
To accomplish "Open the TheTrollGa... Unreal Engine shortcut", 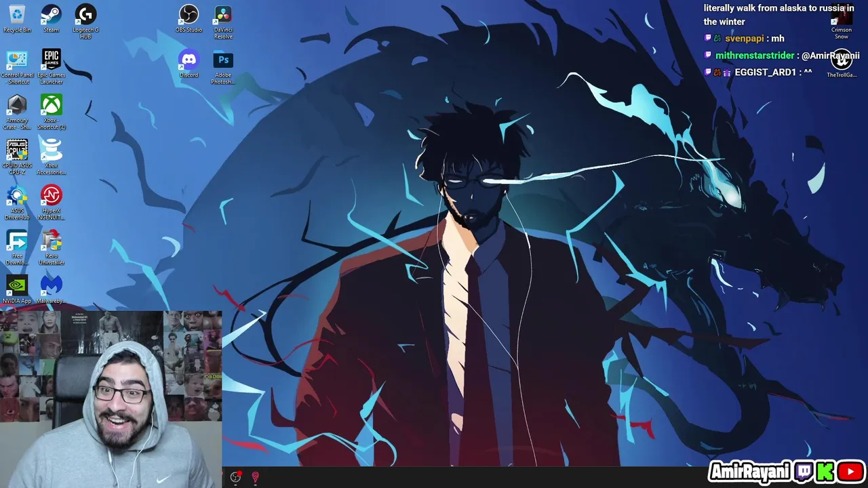I will point(842,64).
